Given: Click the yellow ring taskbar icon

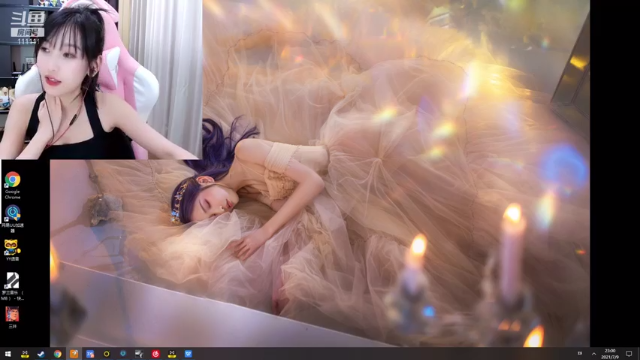Looking at the screenshot, I should (107, 354).
